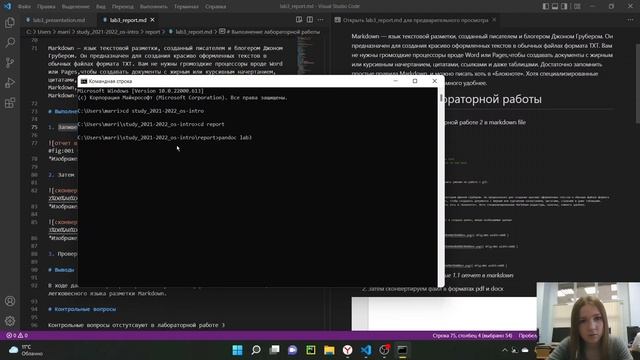The height and width of the screenshot is (360, 640).
Task: Open the Accounts menu in activity bar
Action: [10, 301]
